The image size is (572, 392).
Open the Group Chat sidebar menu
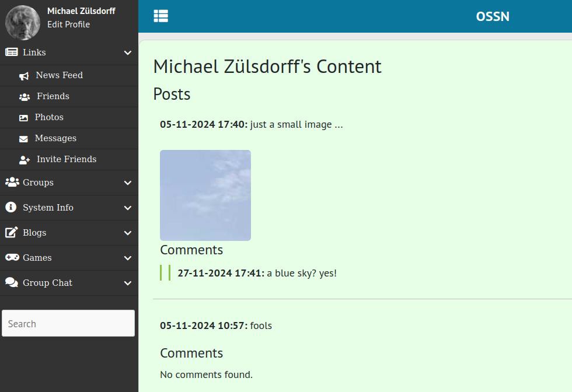click(x=47, y=283)
